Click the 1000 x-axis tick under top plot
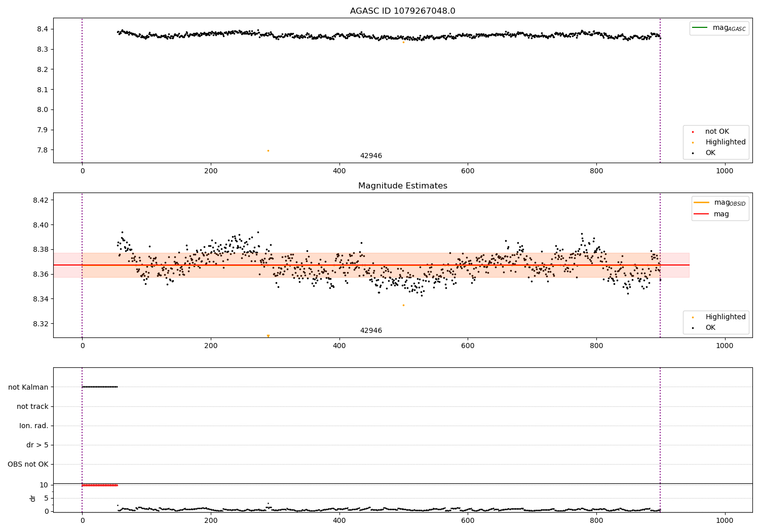 tap(725, 171)
